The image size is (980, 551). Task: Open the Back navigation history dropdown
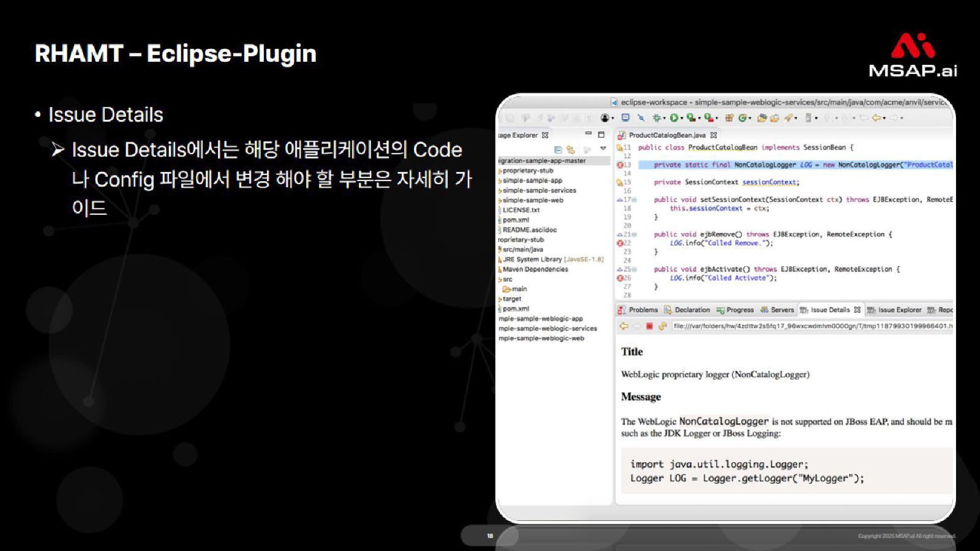[x=884, y=118]
